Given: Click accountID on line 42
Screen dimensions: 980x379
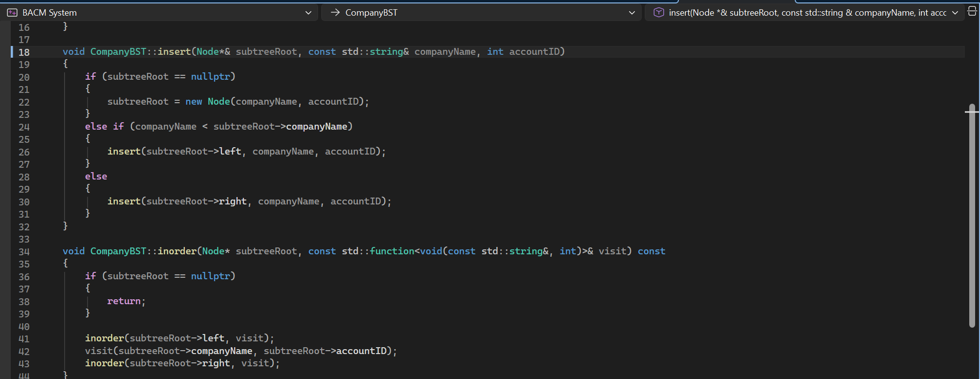Looking at the screenshot, I should pos(361,351).
